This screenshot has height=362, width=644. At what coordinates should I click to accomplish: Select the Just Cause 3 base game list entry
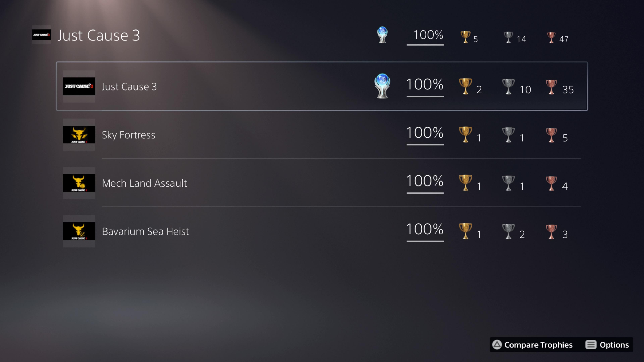(129, 87)
